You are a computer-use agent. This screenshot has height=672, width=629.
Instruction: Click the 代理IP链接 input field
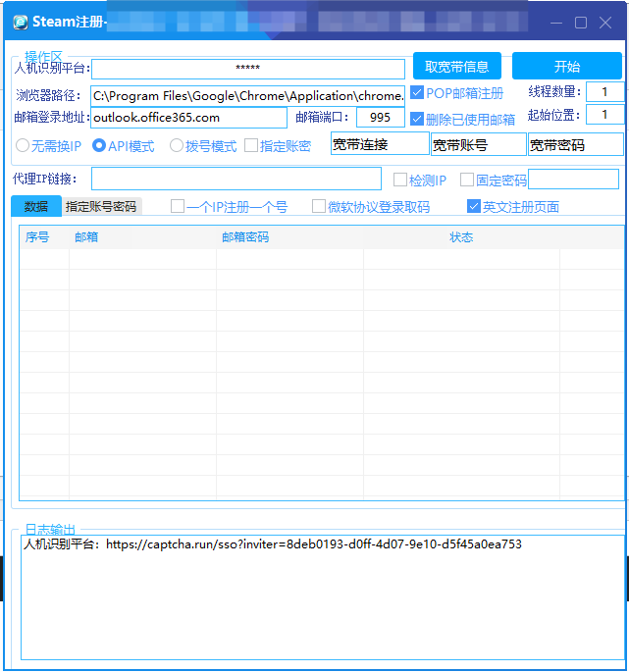236,179
